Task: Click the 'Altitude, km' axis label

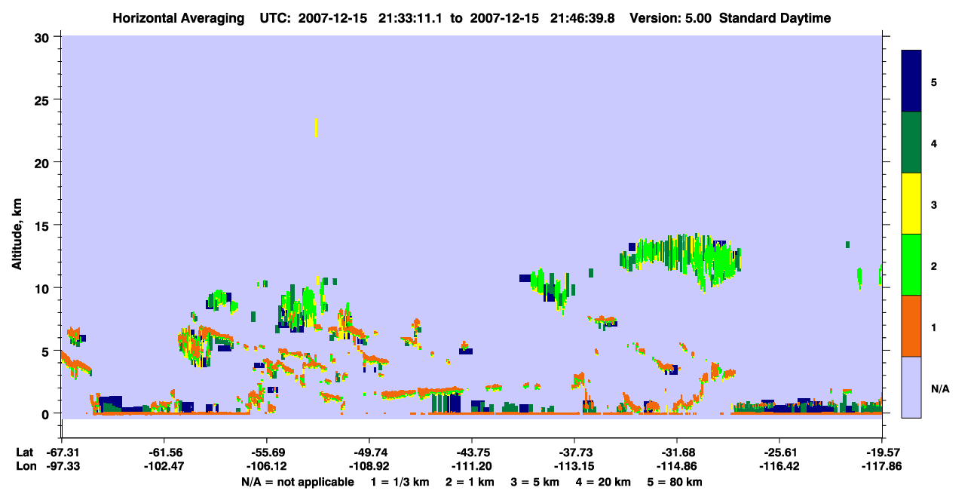Action: (x=17, y=233)
